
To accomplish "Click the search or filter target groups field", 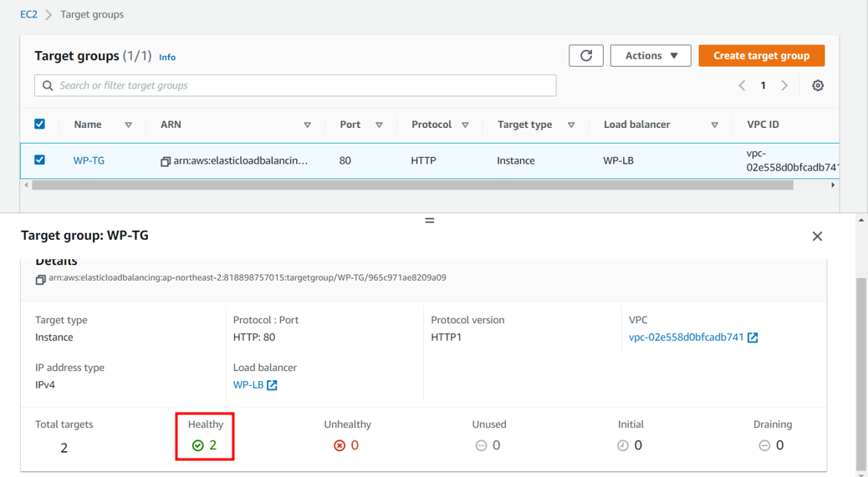I will coord(295,86).
